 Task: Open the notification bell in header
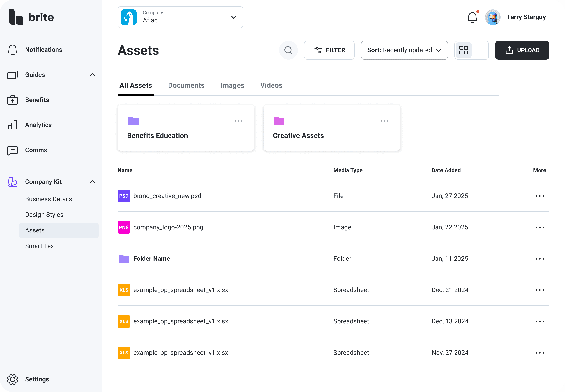click(x=472, y=17)
